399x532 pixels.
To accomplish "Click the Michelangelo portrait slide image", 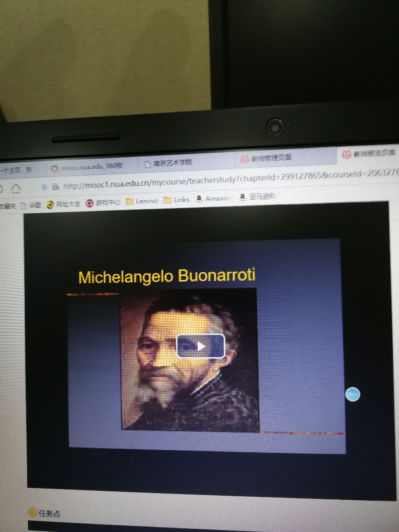I will tap(190, 359).
